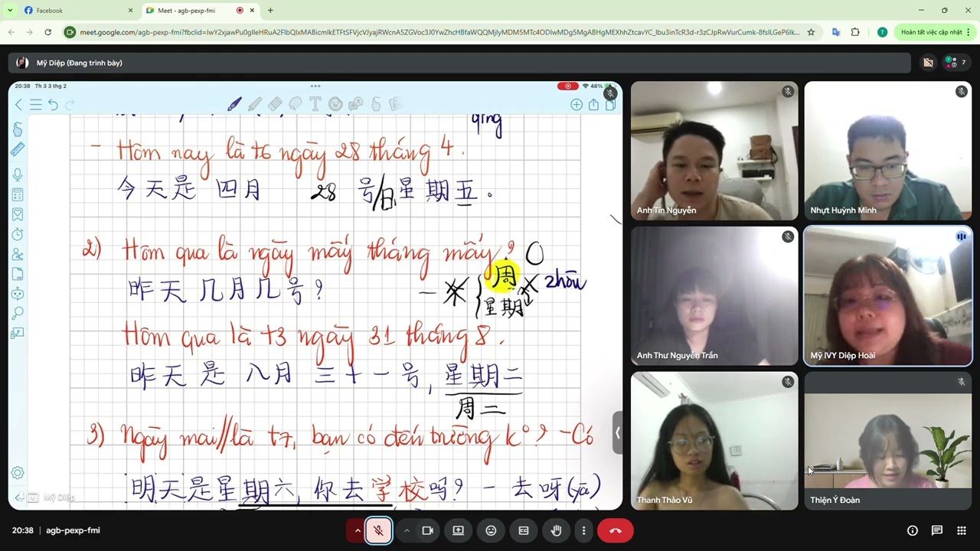Click the settings gear in the notes sidebar
The image size is (980, 551).
click(17, 473)
